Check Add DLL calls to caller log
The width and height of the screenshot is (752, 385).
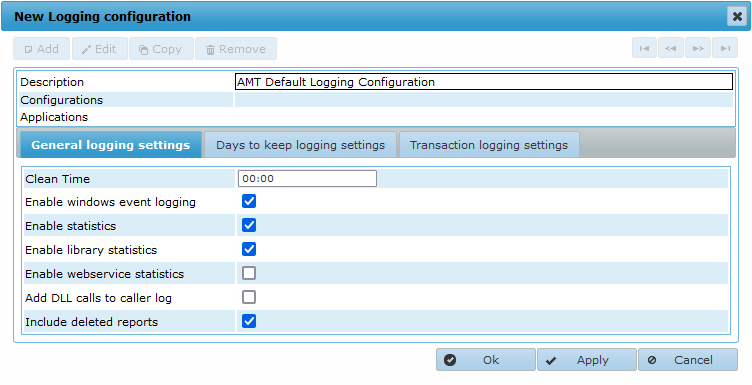(x=249, y=297)
